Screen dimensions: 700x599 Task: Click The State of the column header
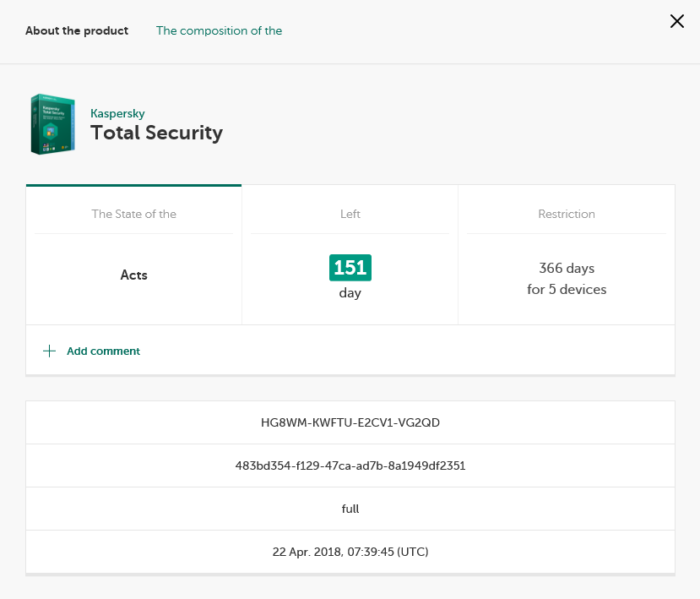(x=133, y=214)
